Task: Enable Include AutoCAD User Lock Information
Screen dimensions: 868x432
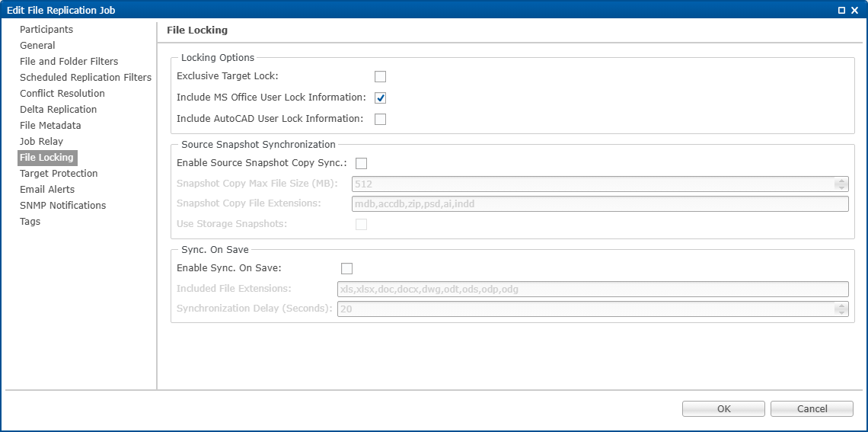Action: click(381, 119)
